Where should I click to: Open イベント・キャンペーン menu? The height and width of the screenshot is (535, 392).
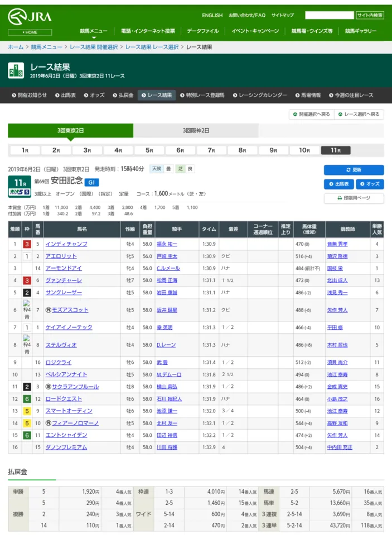[x=255, y=31]
